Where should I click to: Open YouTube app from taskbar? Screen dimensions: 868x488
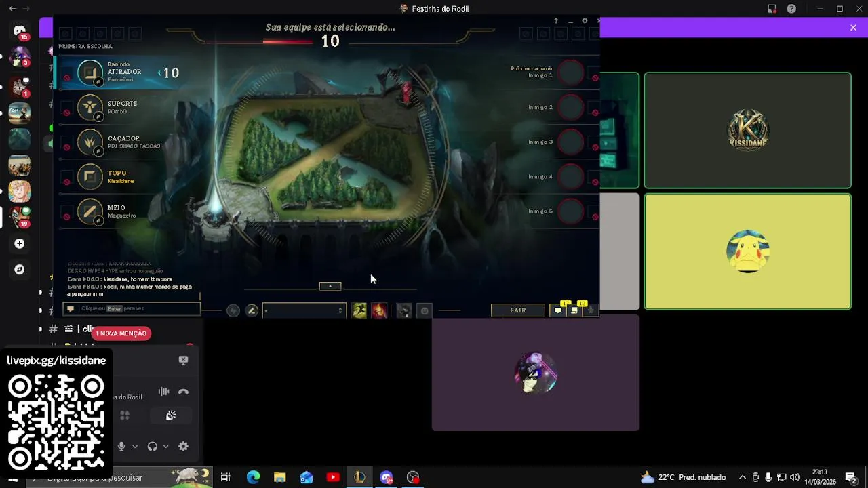333,477
